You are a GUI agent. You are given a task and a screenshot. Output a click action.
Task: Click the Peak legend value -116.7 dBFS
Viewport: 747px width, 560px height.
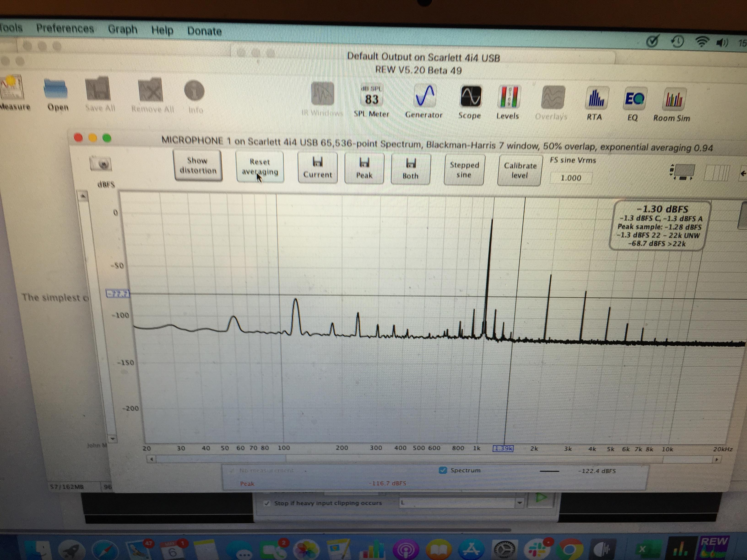tap(387, 483)
